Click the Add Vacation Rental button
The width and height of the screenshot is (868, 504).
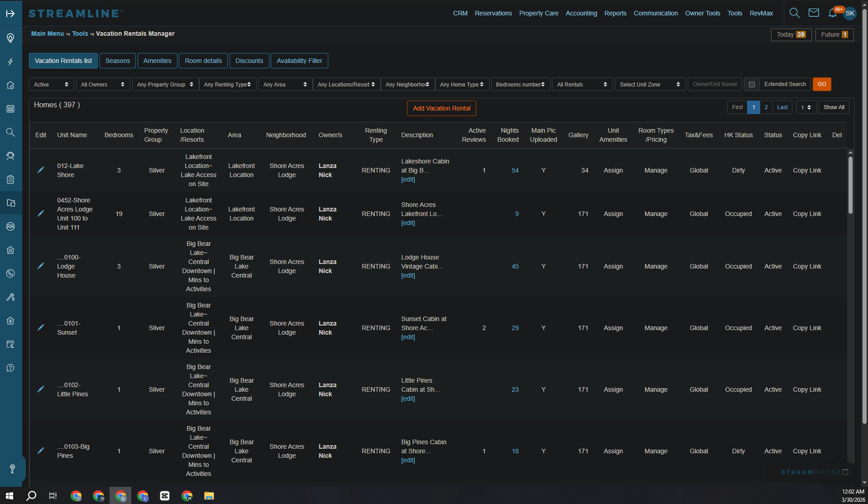pos(441,108)
